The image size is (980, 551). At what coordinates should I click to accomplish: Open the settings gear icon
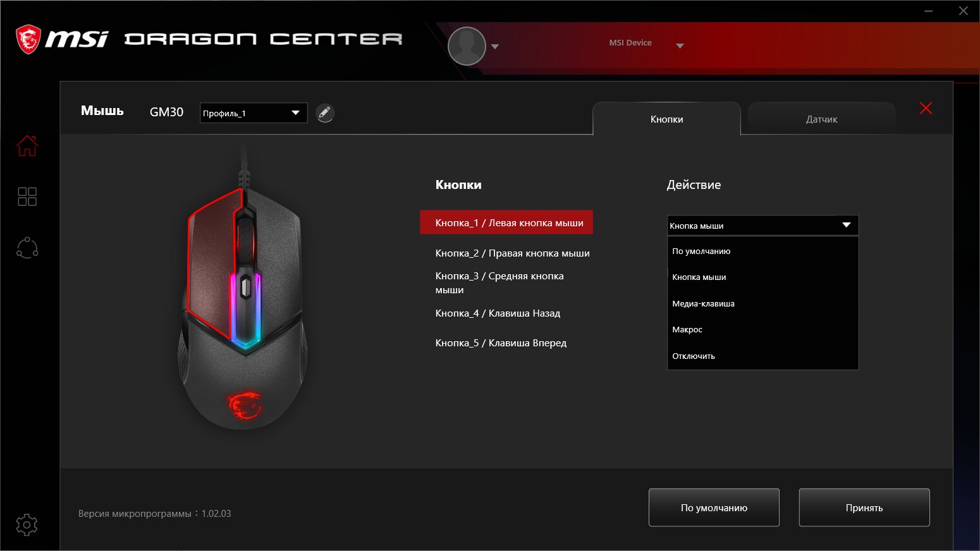click(x=27, y=524)
